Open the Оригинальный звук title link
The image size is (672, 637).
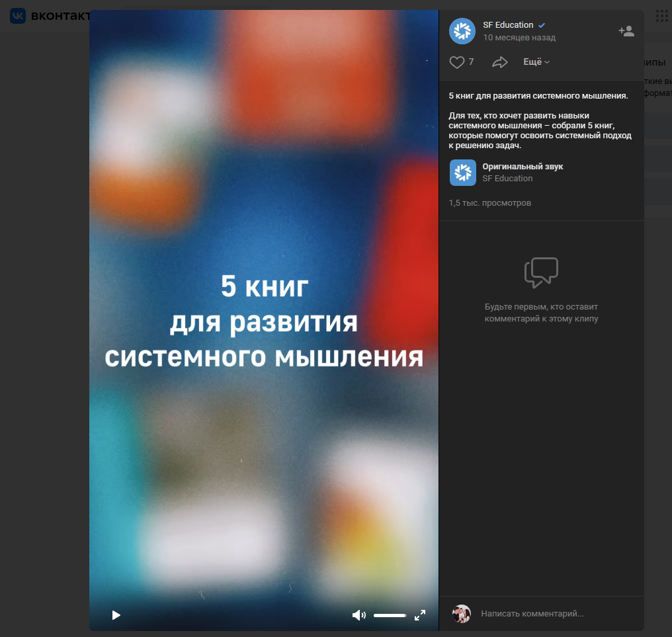click(523, 167)
